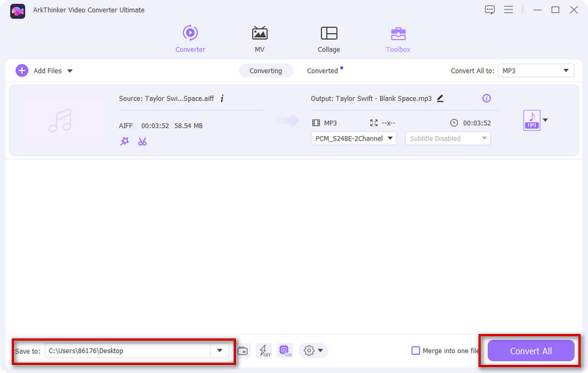Click the Convert All button
588x373 pixels.
click(x=531, y=351)
